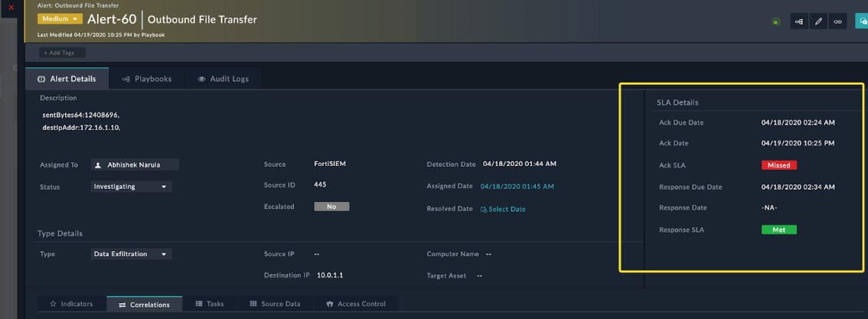Click the chain link icon in header
The image size is (868, 319).
click(838, 21)
